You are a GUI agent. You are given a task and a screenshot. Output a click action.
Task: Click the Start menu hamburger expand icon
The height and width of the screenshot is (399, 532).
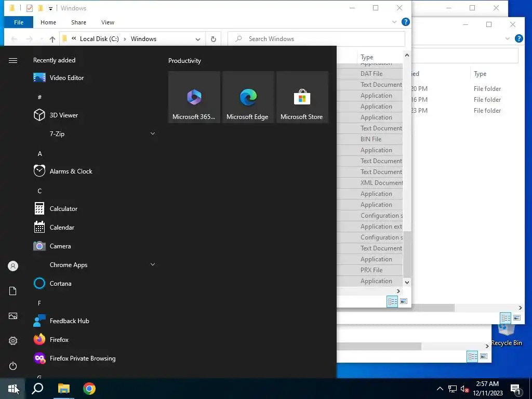click(13, 60)
